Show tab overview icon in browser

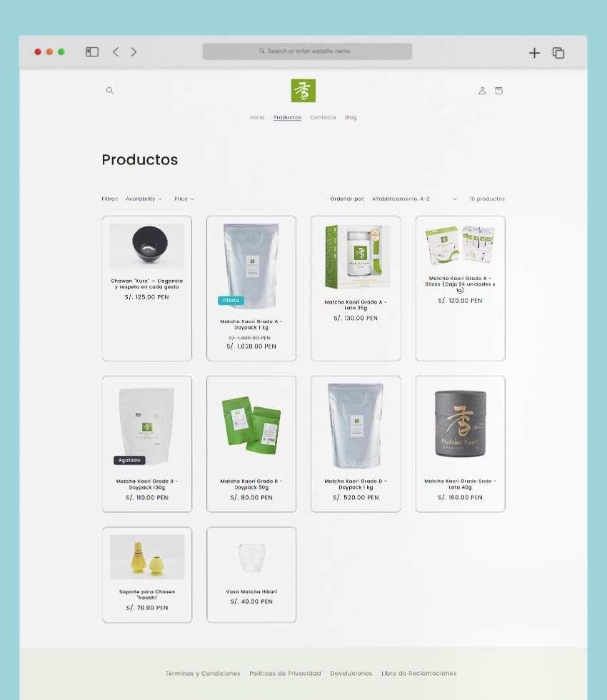(558, 53)
